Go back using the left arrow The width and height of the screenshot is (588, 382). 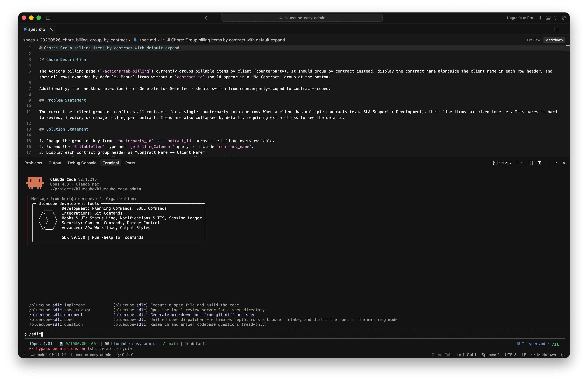[x=207, y=18]
